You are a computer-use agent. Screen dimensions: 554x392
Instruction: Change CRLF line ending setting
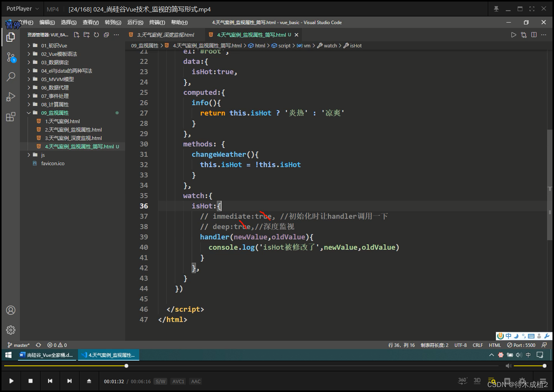[x=478, y=345]
